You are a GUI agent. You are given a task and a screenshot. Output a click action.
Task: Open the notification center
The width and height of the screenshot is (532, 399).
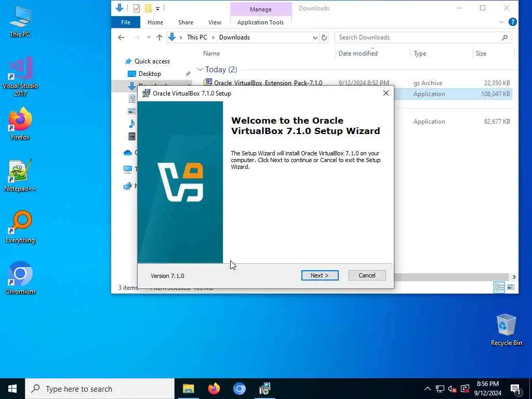[x=516, y=390]
